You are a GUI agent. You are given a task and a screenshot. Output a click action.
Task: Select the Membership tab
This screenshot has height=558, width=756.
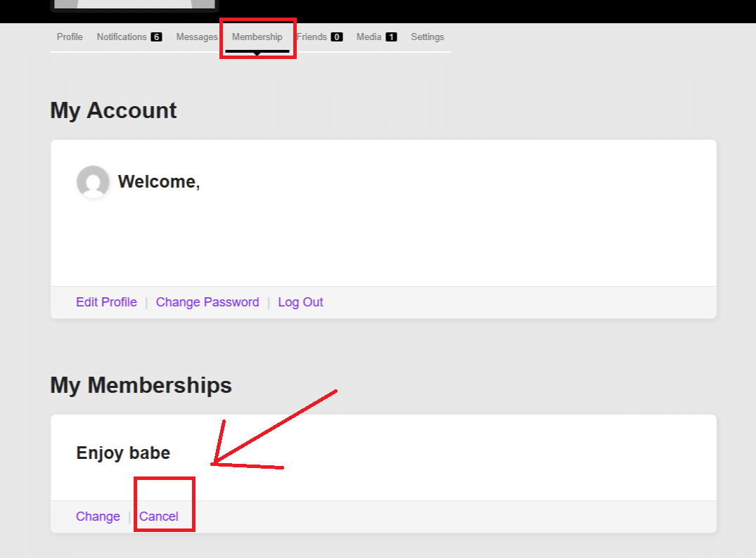tap(257, 37)
